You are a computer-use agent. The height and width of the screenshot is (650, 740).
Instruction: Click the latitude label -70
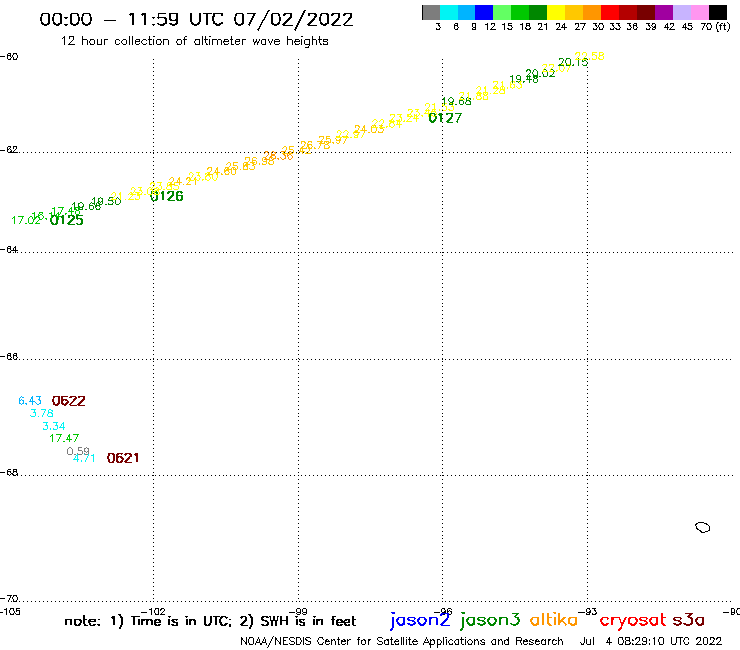tap(9, 599)
